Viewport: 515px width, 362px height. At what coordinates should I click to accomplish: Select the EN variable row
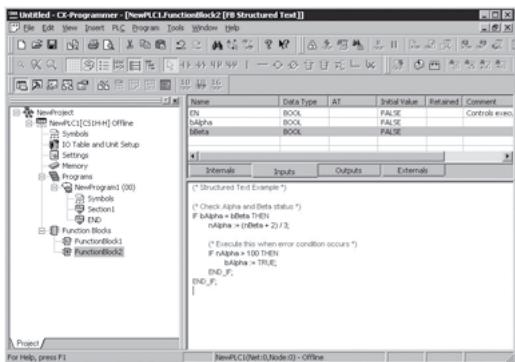(351, 113)
